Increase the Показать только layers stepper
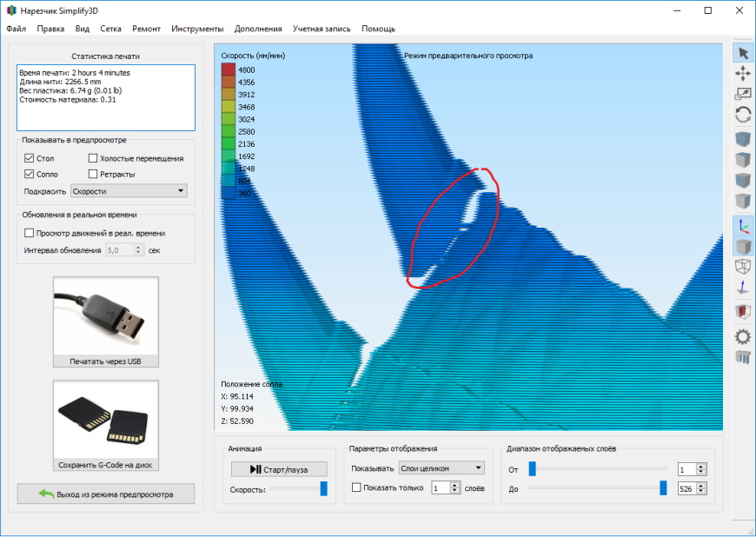 [454, 485]
